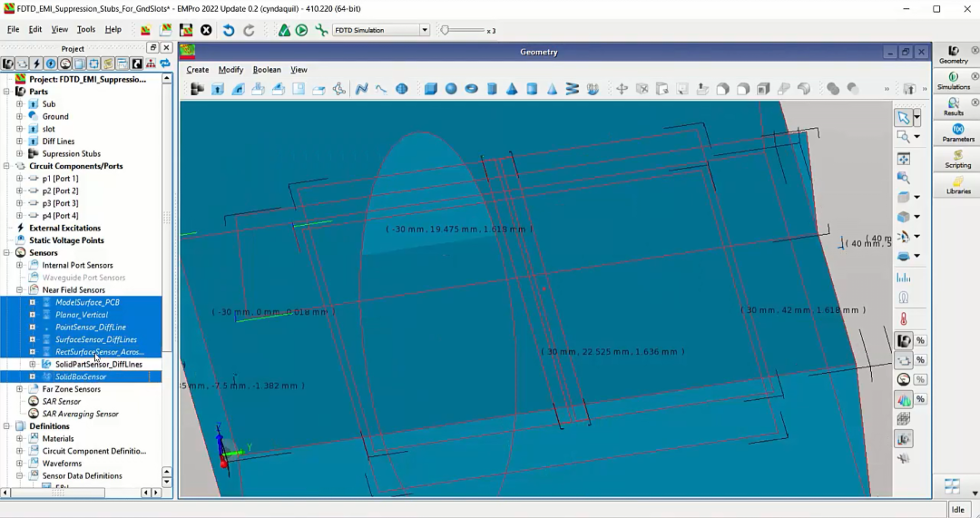The image size is (980, 518).
Task: Create a torus with blue ring tool
Action: pyautogui.click(x=471, y=89)
